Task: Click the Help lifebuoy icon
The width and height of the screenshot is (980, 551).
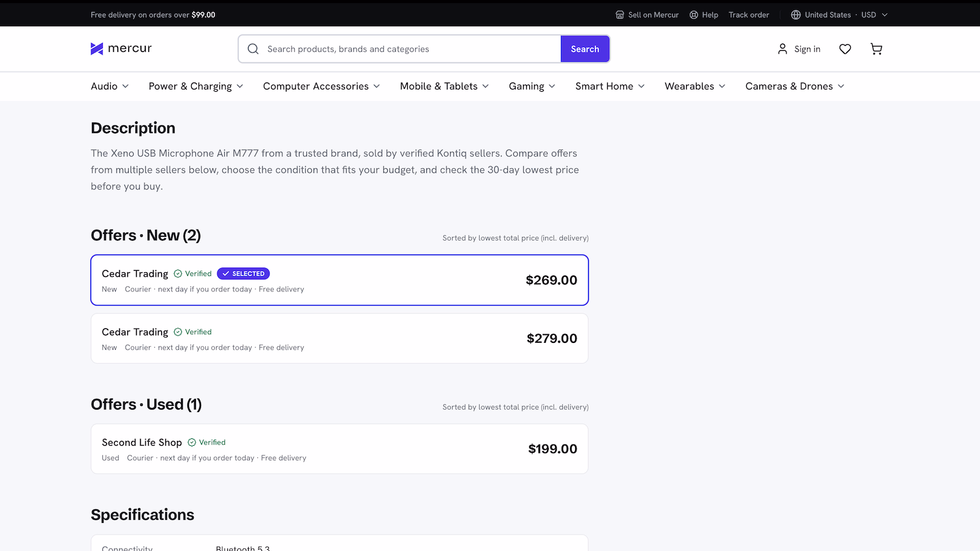Action: 694,15
